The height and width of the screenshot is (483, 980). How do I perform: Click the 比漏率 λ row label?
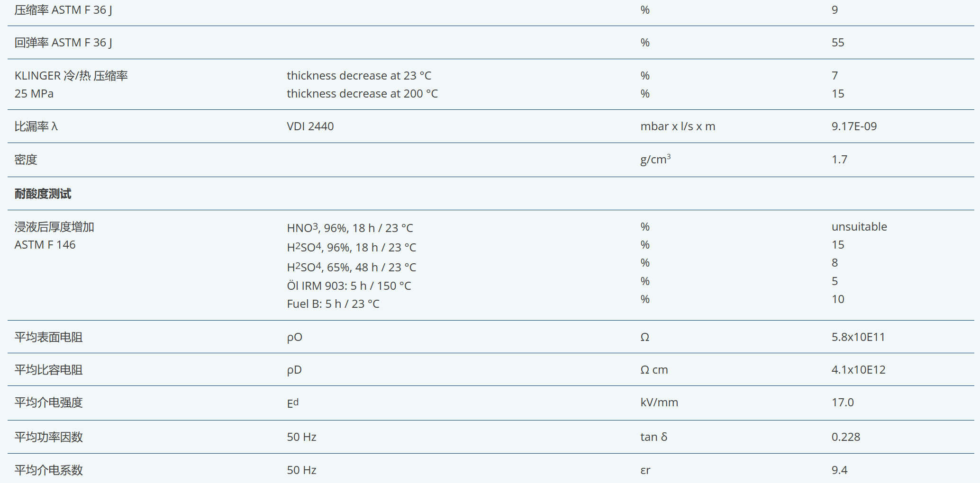pos(36,126)
